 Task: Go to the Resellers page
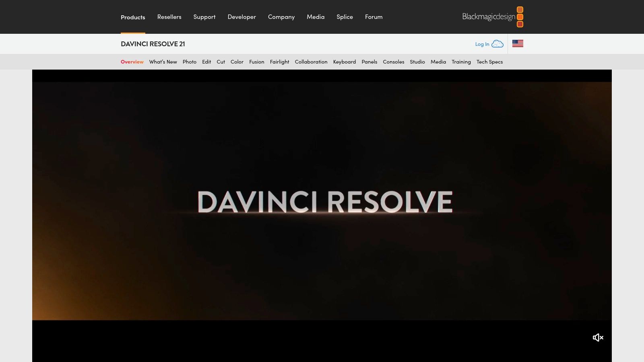point(169,17)
